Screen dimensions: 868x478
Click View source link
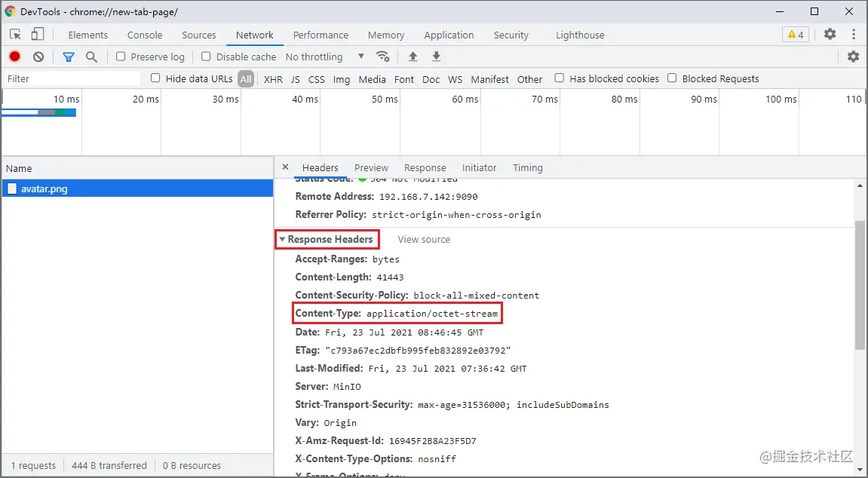coord(424,240)
